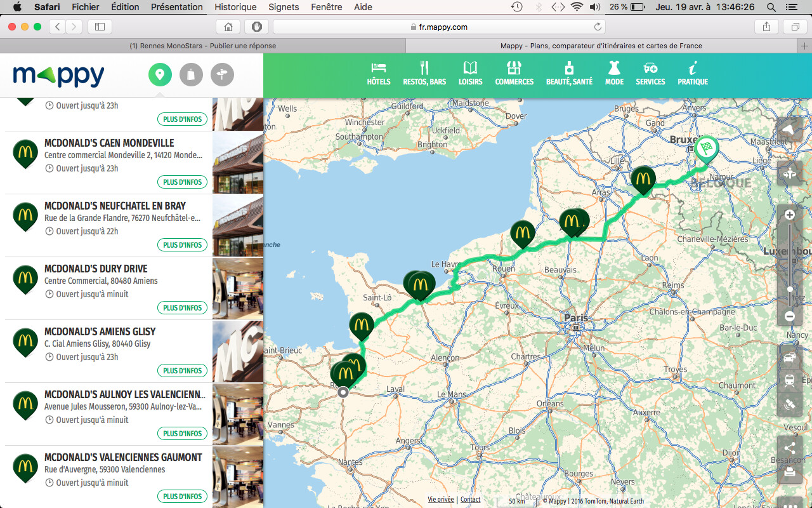This screenshot has width=812, height=508.
Task: Click the print icon on the map
Action: pos(790,472)
